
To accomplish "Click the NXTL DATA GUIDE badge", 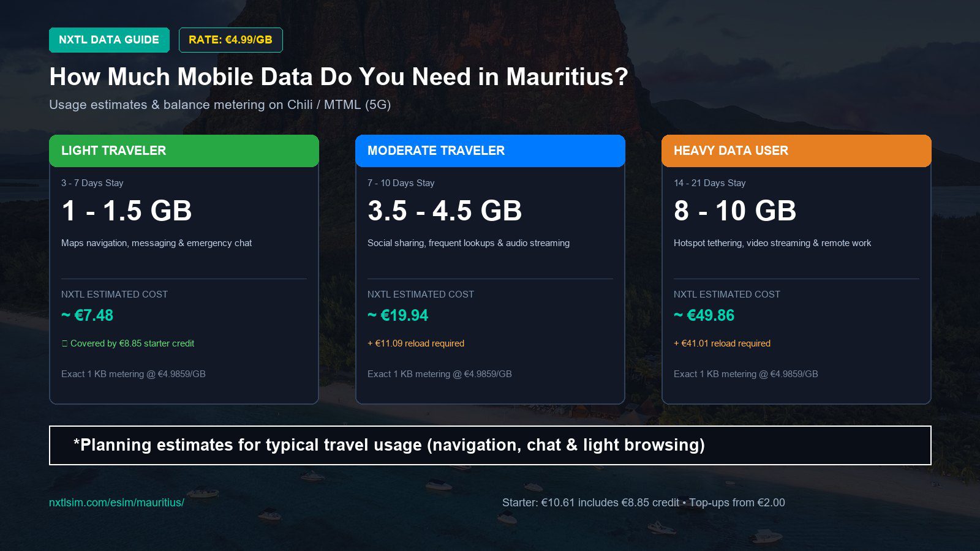I will pos(109,40).
